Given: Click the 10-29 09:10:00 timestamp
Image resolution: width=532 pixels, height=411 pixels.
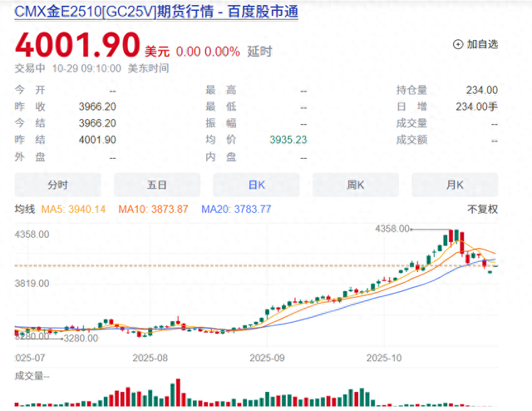Looking at the screenshot, I should pyautogui.click(x=86, y=68).
